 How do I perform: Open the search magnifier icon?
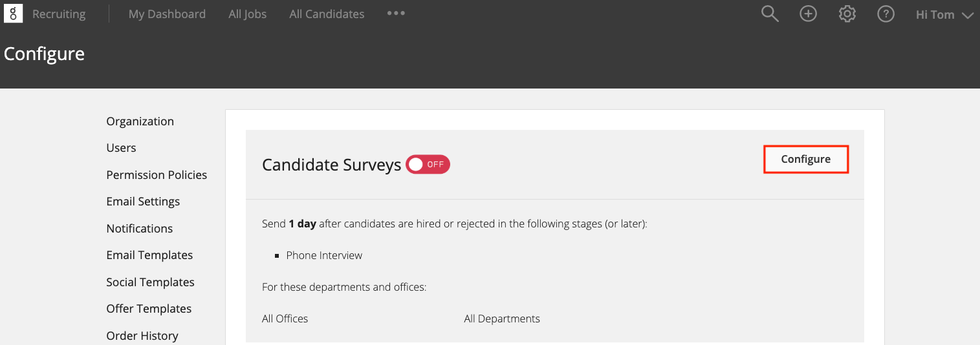(x=770, y=14)
